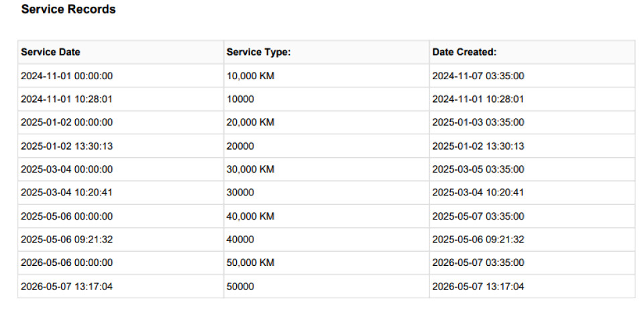Viewport: 644px width, 327px height.
Task: Select service date 2025-05-06 00:00:00
Action: tap(66, 216)
